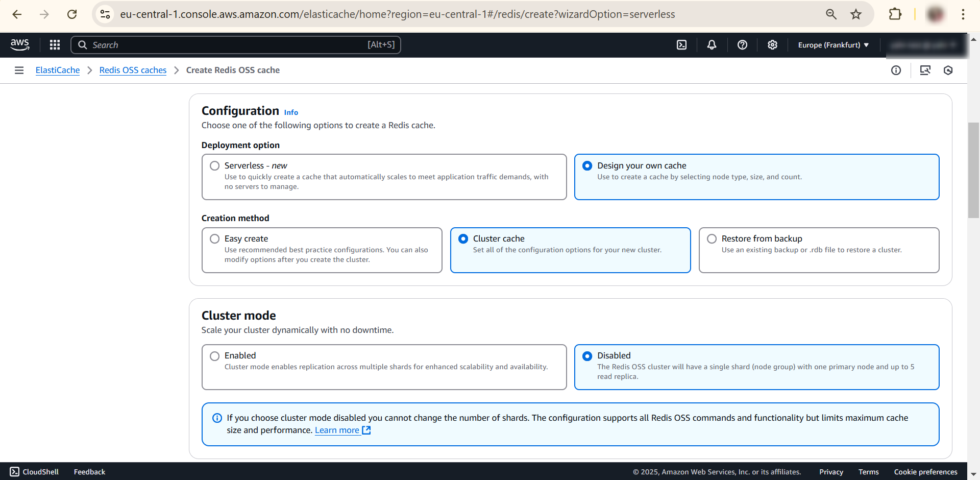Choose the Easy create method
The image size is (980, 480).
[215, 239]
